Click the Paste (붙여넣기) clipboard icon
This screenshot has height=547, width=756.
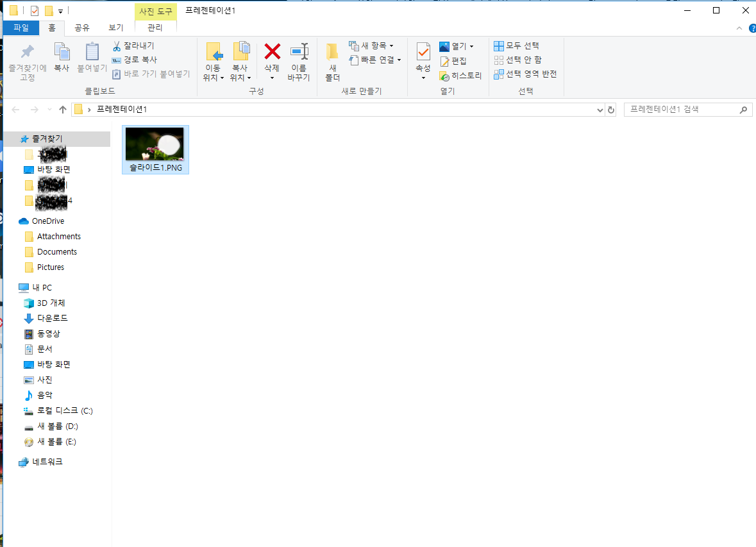92,51
